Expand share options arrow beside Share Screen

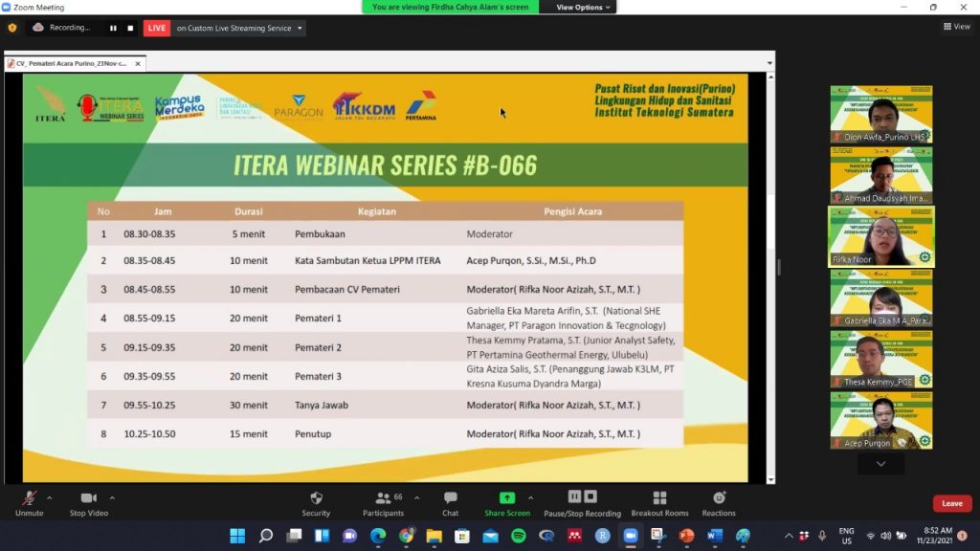click(x=530, y=497)
